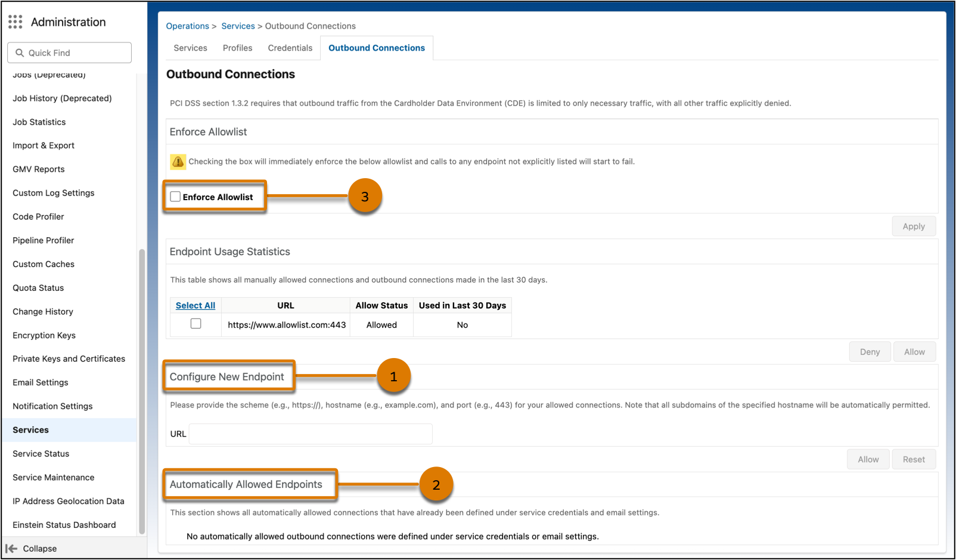Open Job History (Deprecated) in sidebar

point(62,98)
